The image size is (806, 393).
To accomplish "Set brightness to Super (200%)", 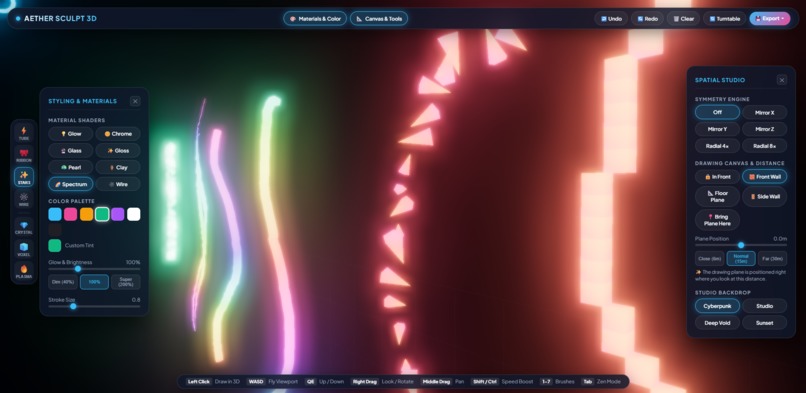I will pyautogui.click(x=126, y=282).
